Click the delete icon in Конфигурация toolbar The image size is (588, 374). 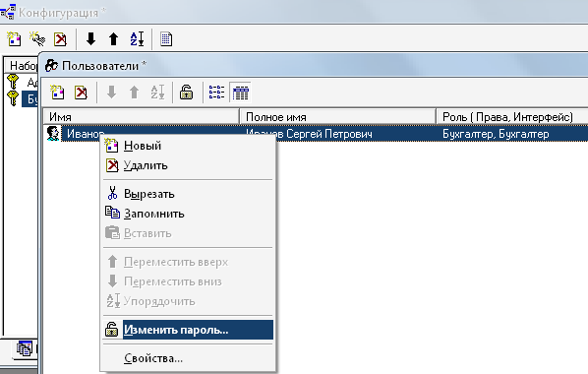(x=60, y=38)
